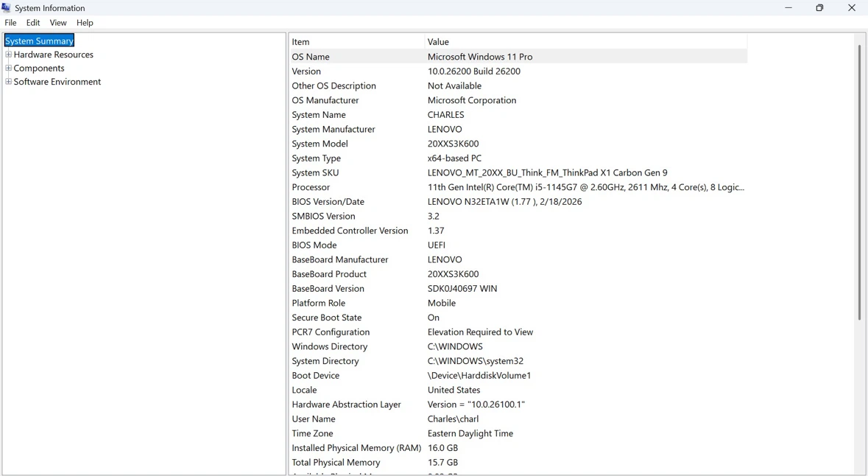The width and height of the screenshot is (868, 476).
Task: Select the BaseBoard Product row label
Action: click(329, 274)
